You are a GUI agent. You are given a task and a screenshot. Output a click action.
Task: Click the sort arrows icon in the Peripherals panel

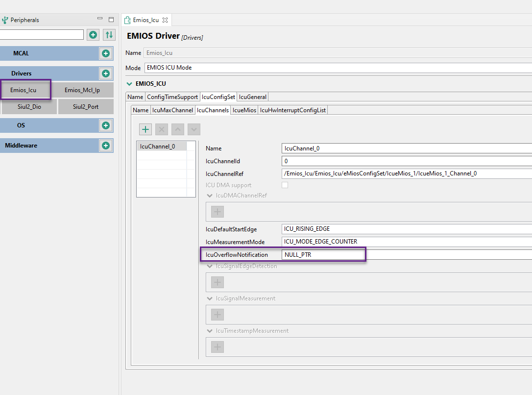point(109,35)
